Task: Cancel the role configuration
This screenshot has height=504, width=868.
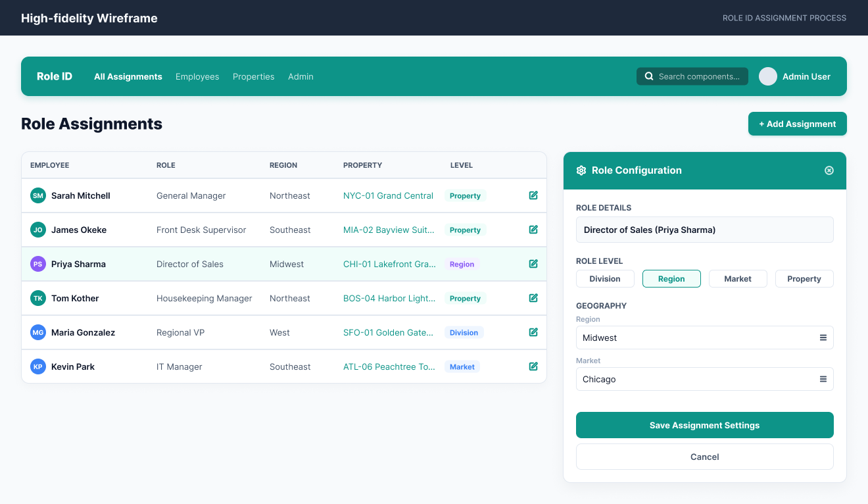Action: coord(705,457)
